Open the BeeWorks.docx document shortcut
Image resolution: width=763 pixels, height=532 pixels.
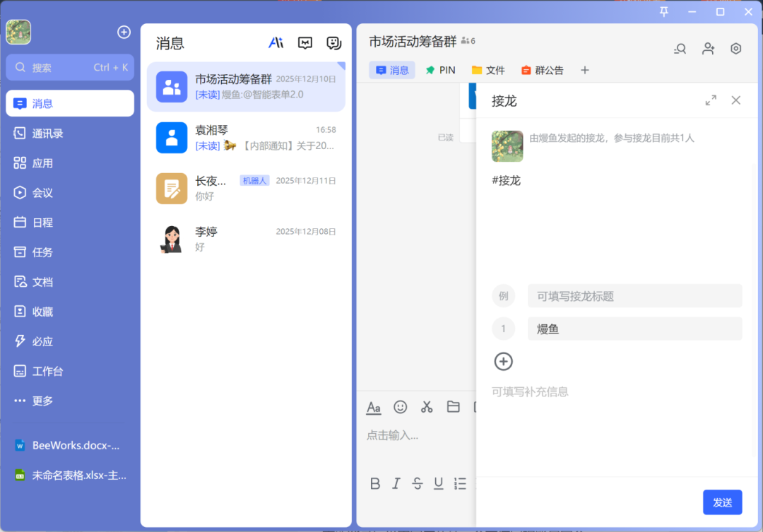70,445
